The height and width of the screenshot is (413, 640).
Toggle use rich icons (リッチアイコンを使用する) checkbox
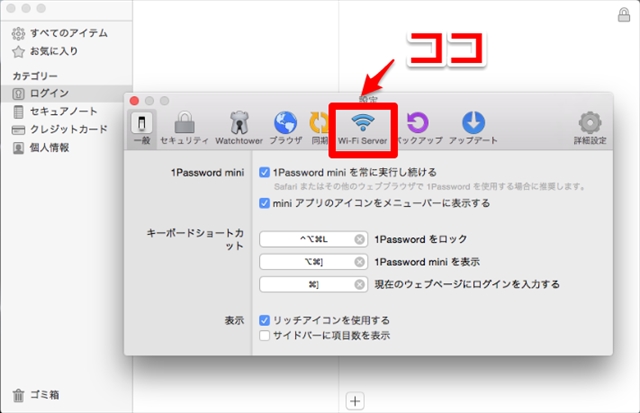[x=264, y=320]
